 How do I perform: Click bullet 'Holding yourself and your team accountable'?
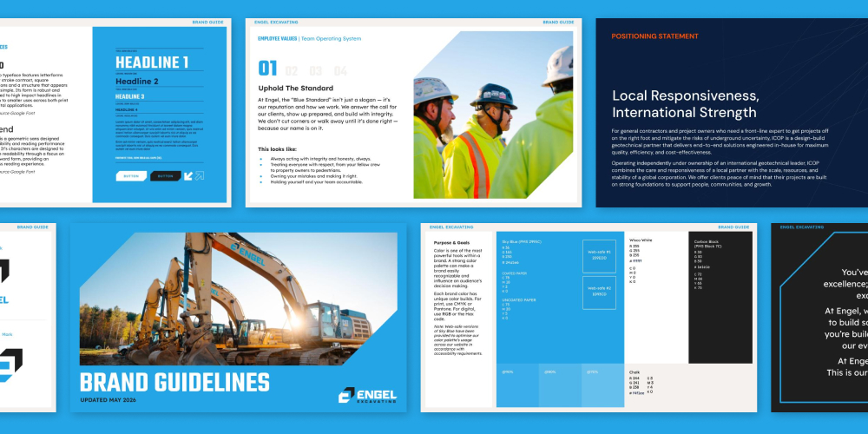point(317,181)
